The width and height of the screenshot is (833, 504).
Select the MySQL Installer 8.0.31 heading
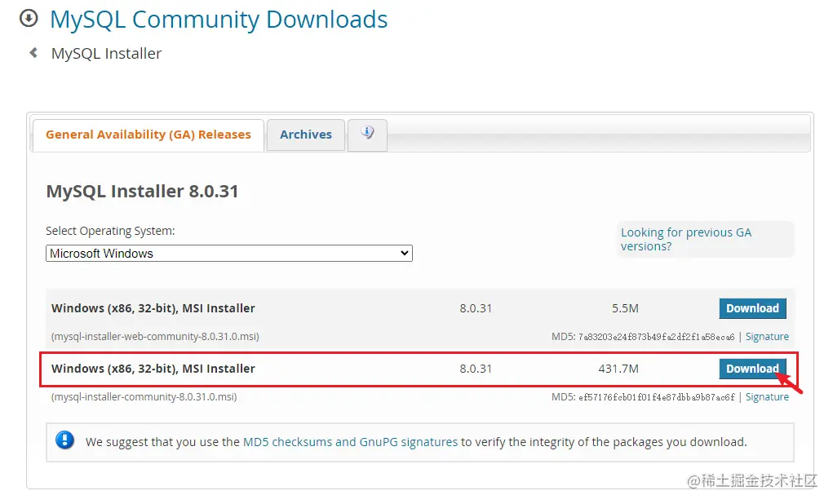pyautogui.click(x=143, y=191)
